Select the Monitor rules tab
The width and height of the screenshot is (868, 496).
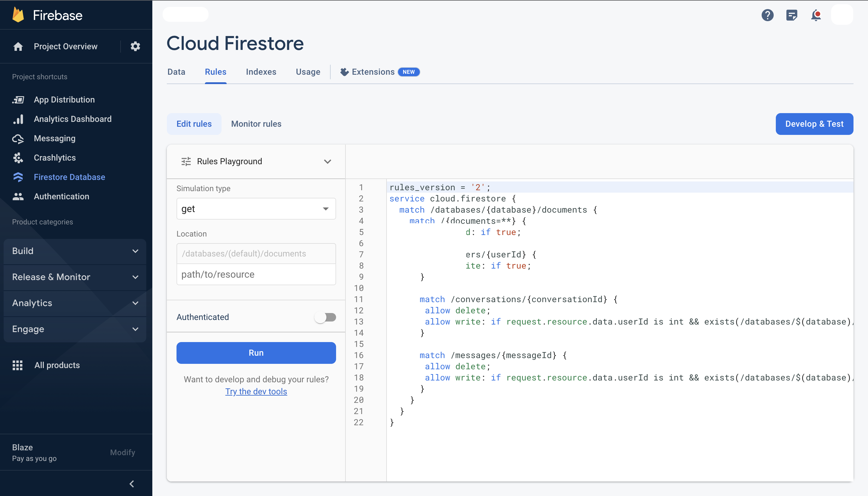pyautogui.click(x=256, y=124)
